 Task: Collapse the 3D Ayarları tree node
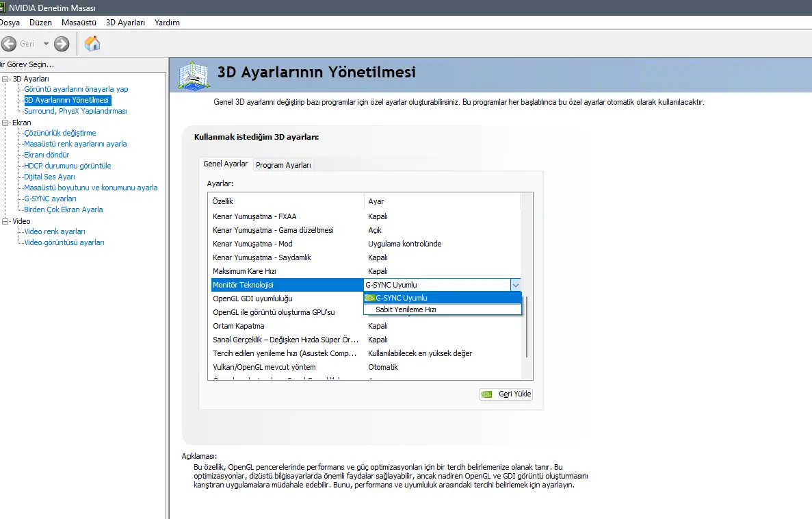(x=5, y=79)
